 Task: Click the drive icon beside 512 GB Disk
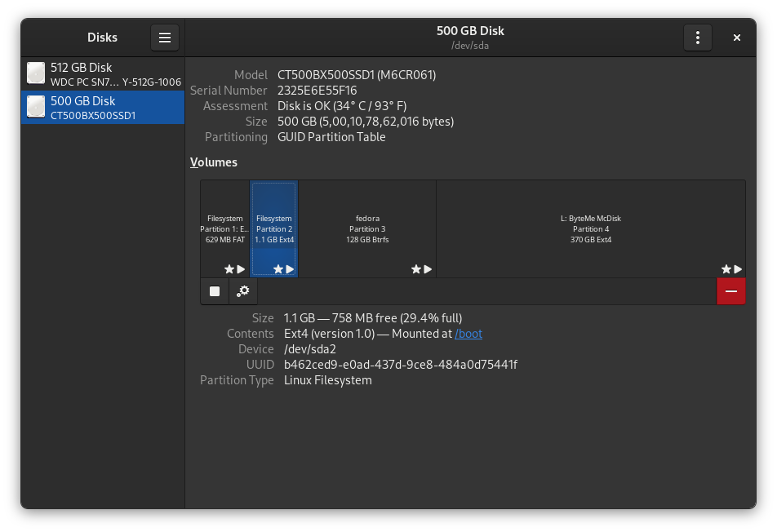[x=36, y=73]
